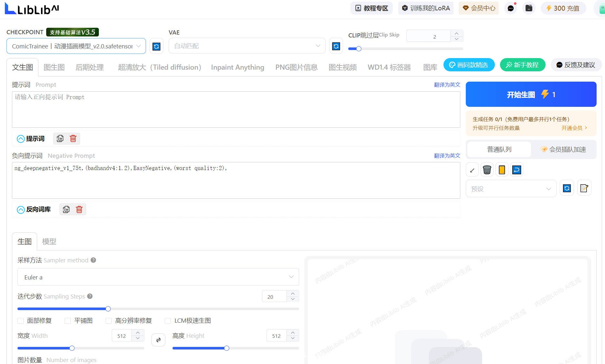Switch to the 模型 sub-tab

(x=49, y=242)
